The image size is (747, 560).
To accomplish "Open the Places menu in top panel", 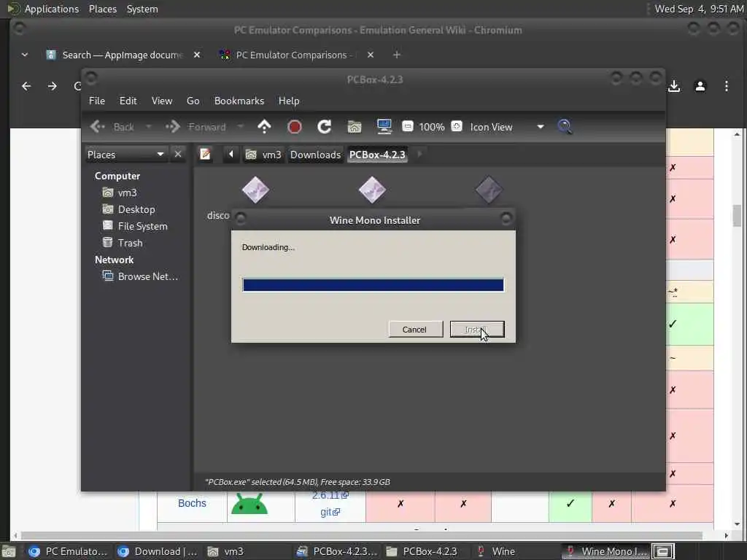I will pos(102,9).
